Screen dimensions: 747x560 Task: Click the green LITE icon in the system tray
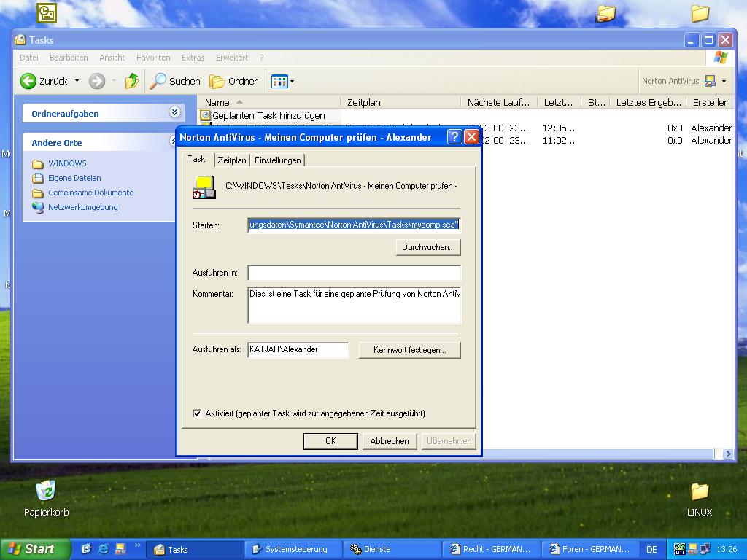(x=680, y=549)
